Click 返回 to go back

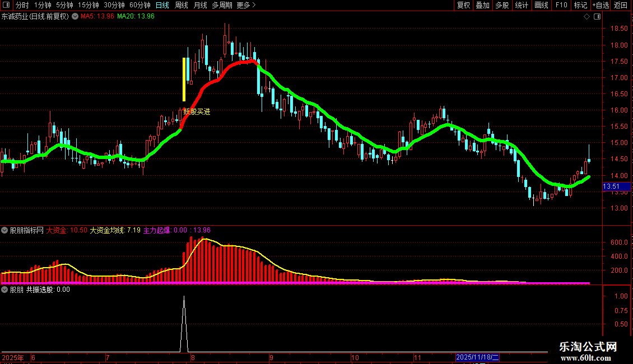click(x=621, y=5)
